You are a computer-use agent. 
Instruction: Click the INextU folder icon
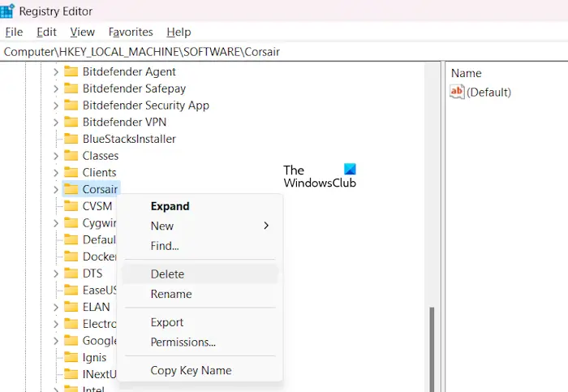71,373
